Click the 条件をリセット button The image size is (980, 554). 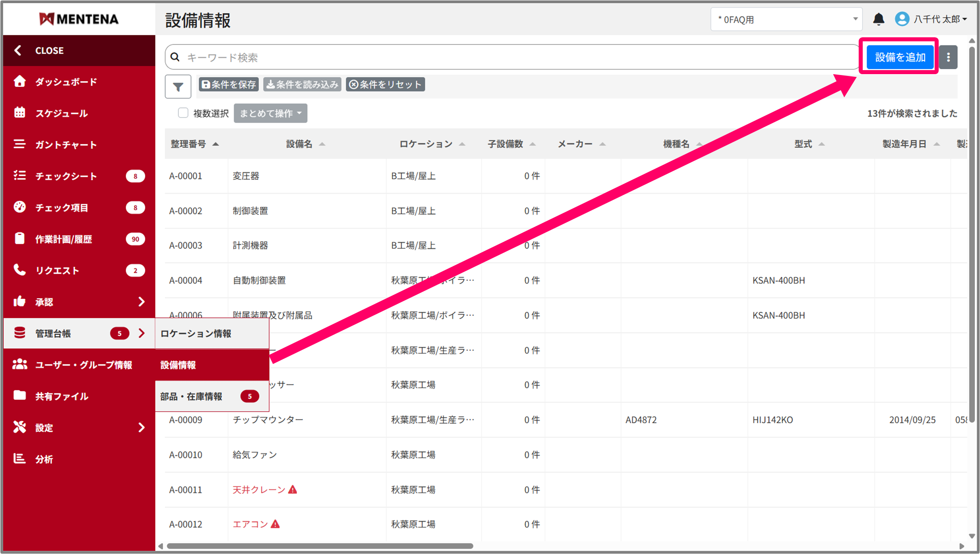click(386, 84)
